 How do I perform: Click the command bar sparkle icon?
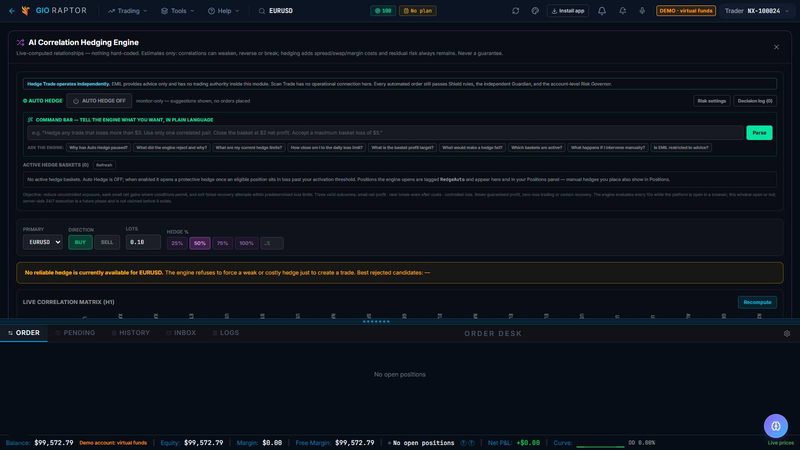tap(30, 120)
